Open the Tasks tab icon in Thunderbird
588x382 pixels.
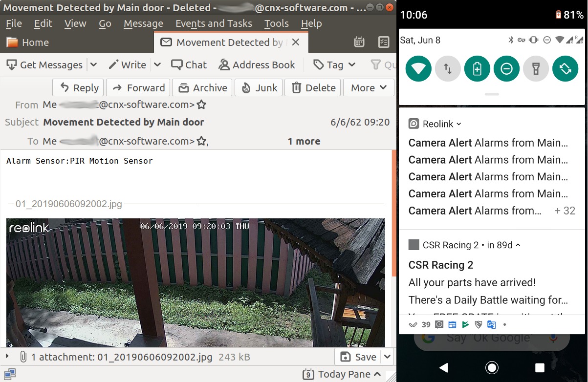click(384, 42)
